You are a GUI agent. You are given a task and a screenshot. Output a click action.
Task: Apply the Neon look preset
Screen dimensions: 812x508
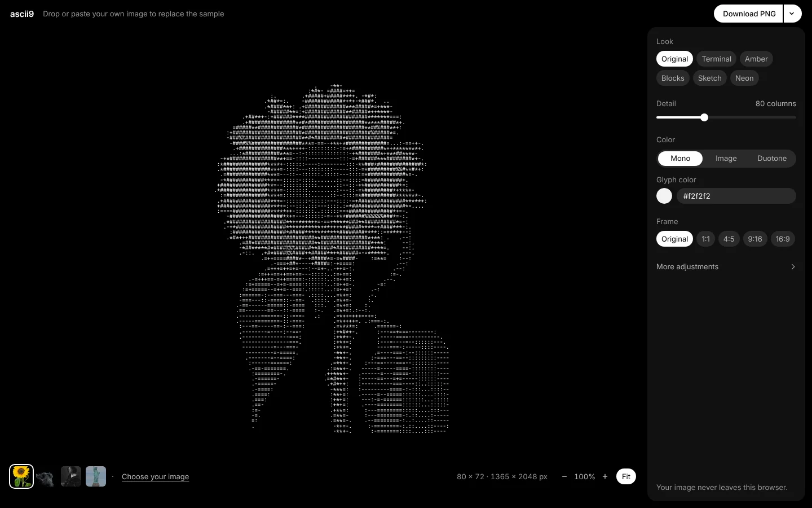[744, 78]
